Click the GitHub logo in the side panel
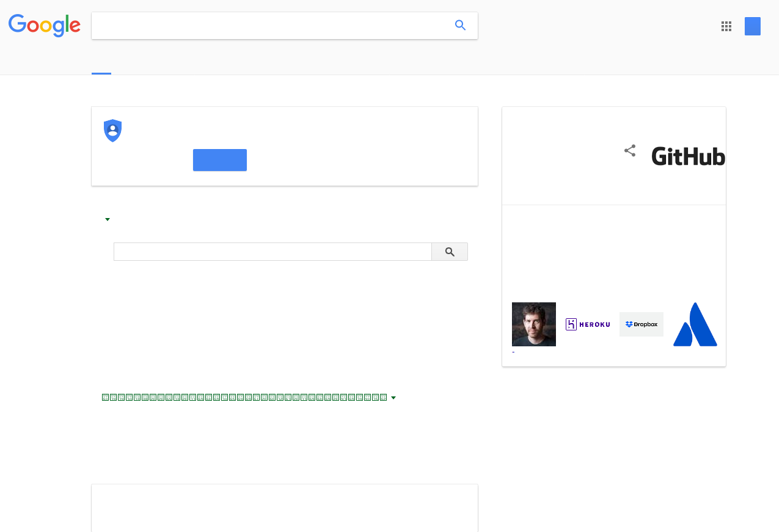Image resolution: width=782 pixels, height=532 pixels. click(x=689, y=156)
